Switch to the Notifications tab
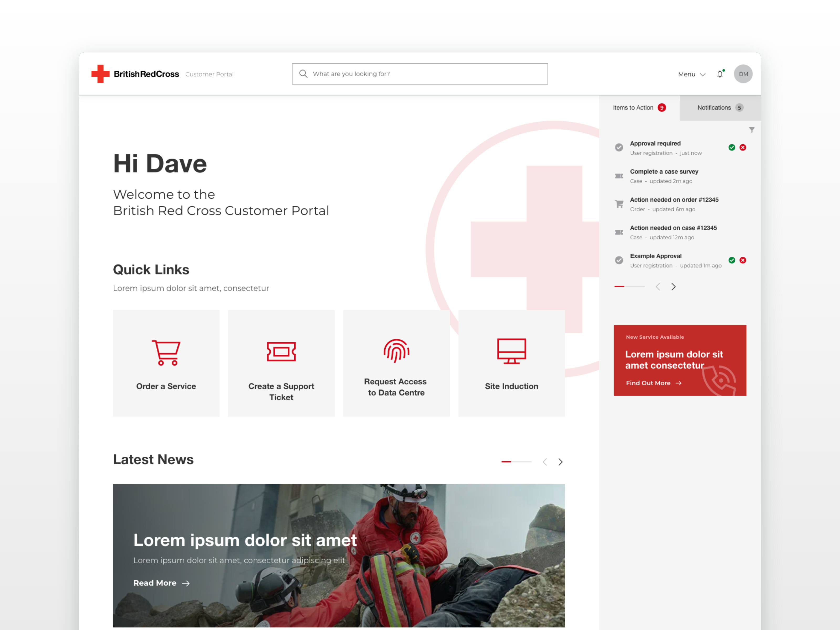 [x=720, y=108]
